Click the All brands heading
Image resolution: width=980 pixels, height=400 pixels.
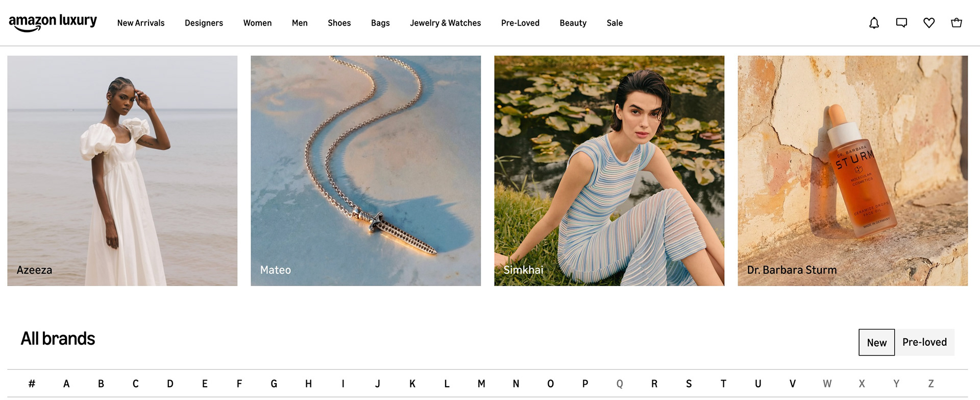(58, 339)
